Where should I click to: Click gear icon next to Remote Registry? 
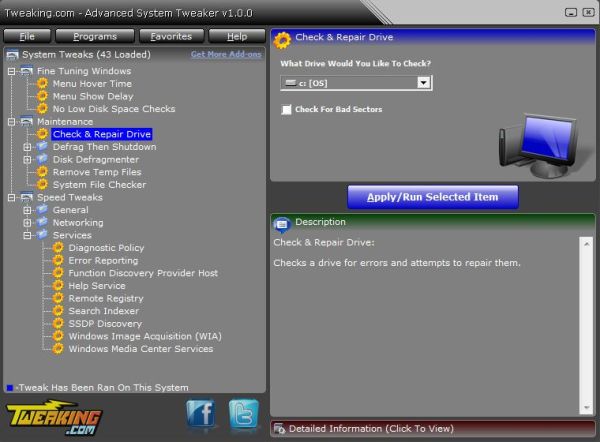[58, 298]
